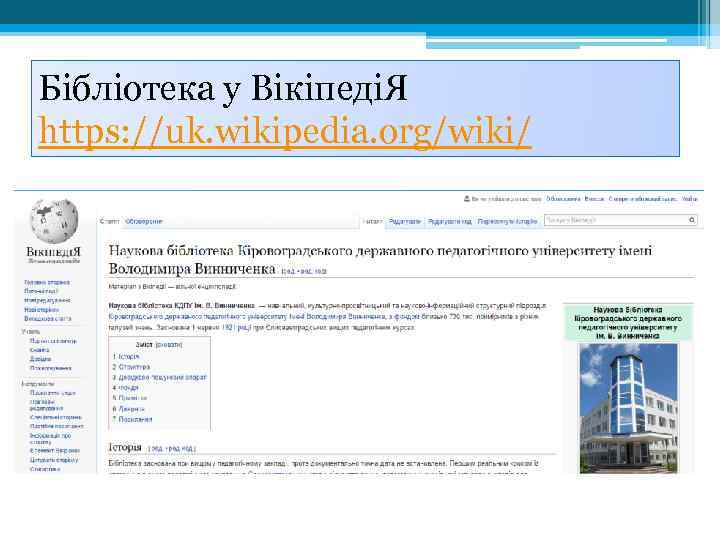Click the ВікіпедіЯ wordmark under the globe

[54, 252]
